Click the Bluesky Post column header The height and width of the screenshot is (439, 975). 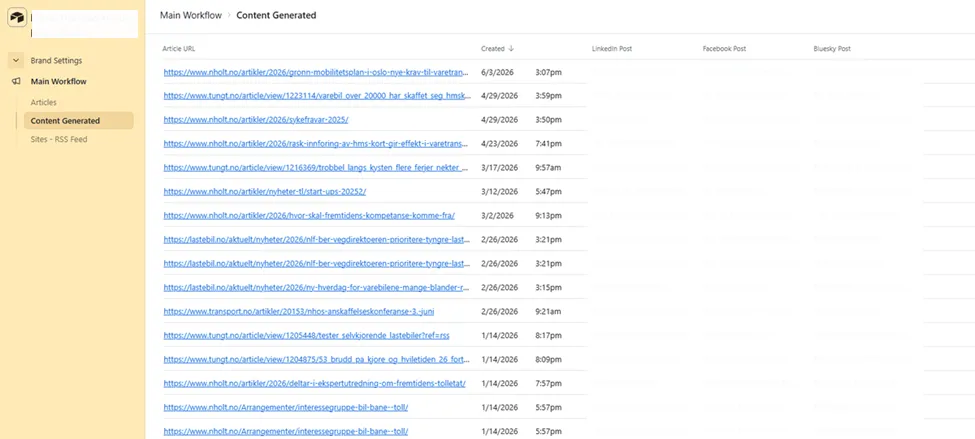tap(832, 49)
